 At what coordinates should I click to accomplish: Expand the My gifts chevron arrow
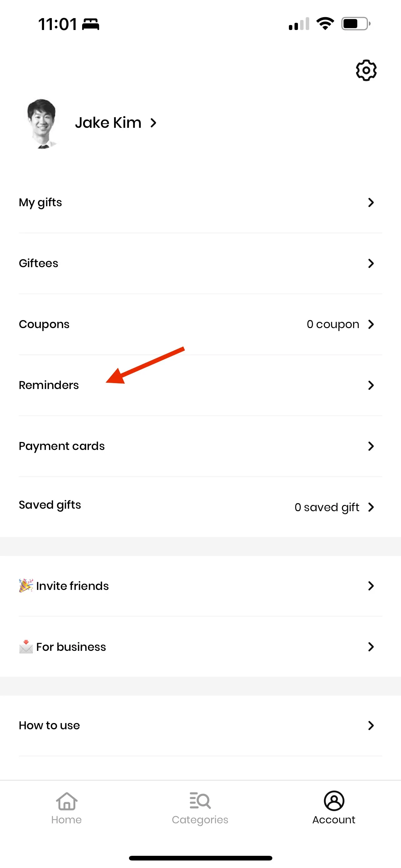[x=371, y=202]
